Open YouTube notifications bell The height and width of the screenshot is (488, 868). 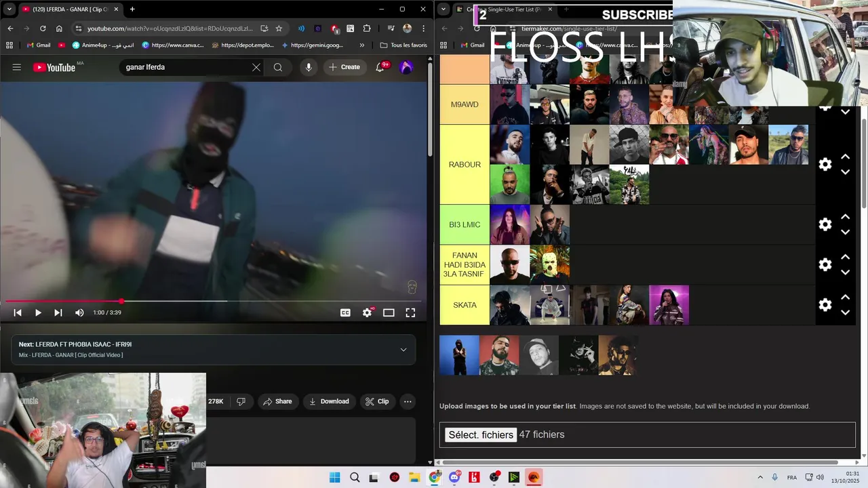click(380, 67)
